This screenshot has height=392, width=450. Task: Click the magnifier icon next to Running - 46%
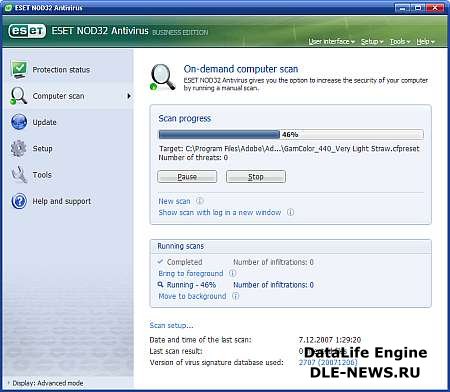(x=160, y=284)
